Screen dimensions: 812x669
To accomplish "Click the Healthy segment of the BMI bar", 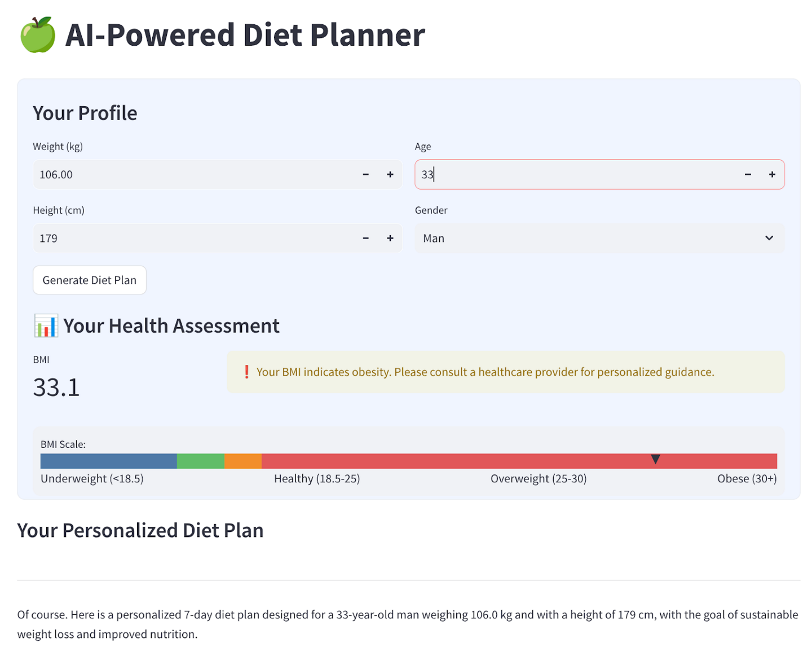I will coord(200,461).
